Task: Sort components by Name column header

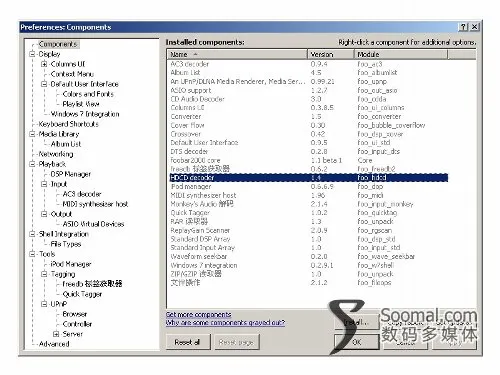Action: (237, 54)
